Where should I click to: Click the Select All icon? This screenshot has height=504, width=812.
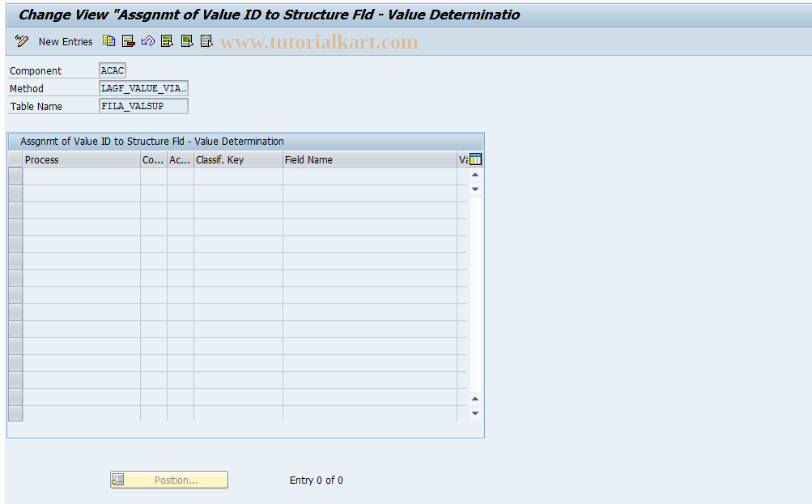coord(168,41)
